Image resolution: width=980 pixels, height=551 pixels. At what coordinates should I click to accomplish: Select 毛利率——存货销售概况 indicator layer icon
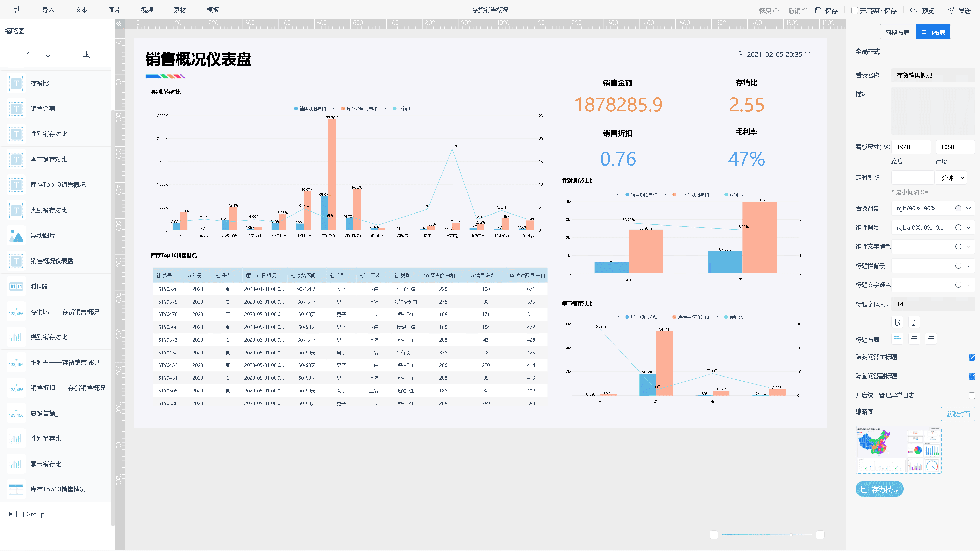16,362
